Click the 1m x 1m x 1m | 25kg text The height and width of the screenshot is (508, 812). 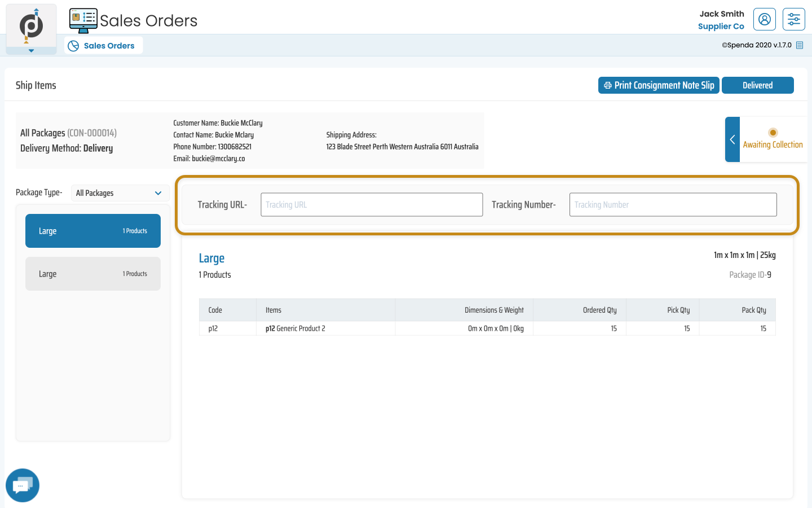(x=745, y=255)
